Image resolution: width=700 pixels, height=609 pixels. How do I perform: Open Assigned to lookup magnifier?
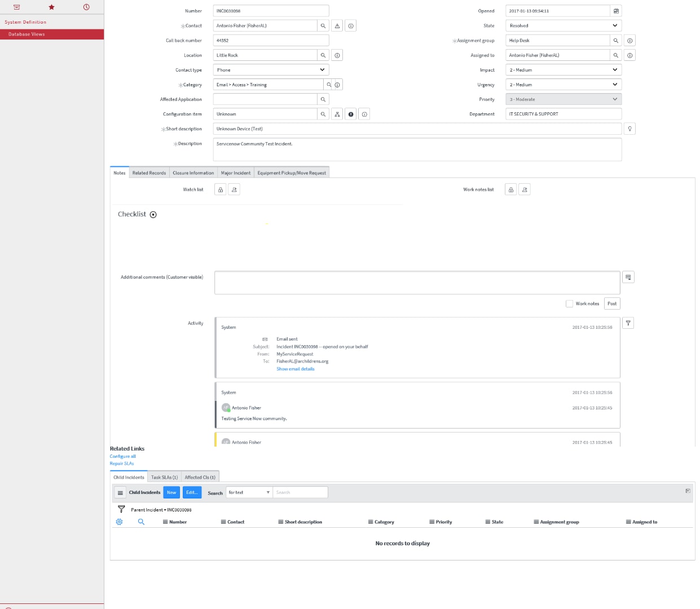coord(616,55)
